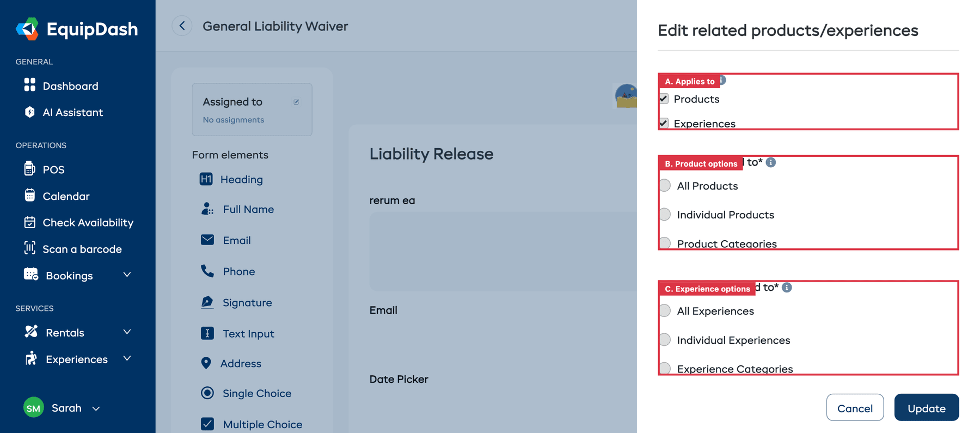
Task: Add the Text Input form element
Action: [x=248, y=333]
